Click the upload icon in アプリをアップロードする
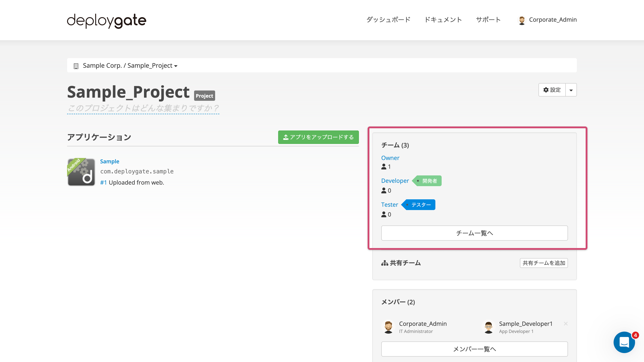The width and height of the screenshot is (644, 362). pyautogui.click(x=286, y=137)
